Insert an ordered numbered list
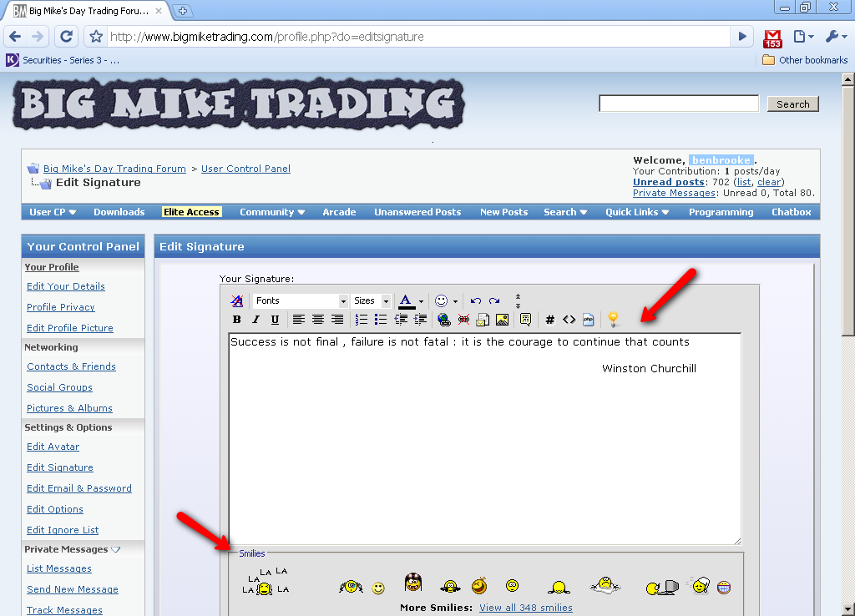Image resolution: width=855 pixels, height=616 pixels. coord(361,320)
